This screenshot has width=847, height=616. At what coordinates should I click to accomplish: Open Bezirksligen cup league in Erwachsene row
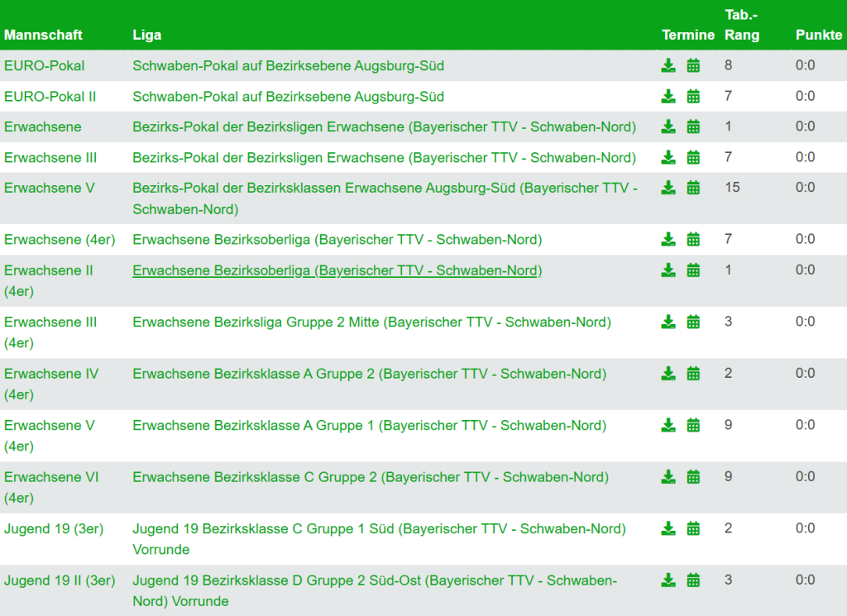[x=385, y=127]
